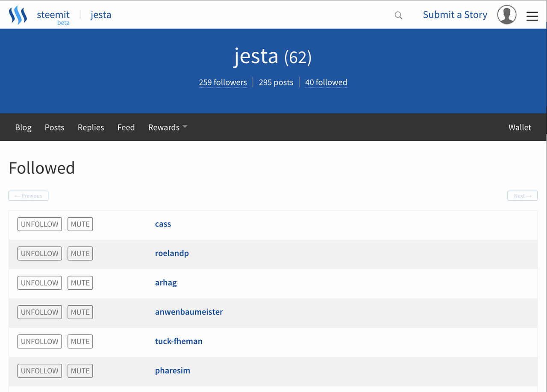Open tuck-fheman profile link
The width and height of the screenshot is (547, 392).
(179, 342)
